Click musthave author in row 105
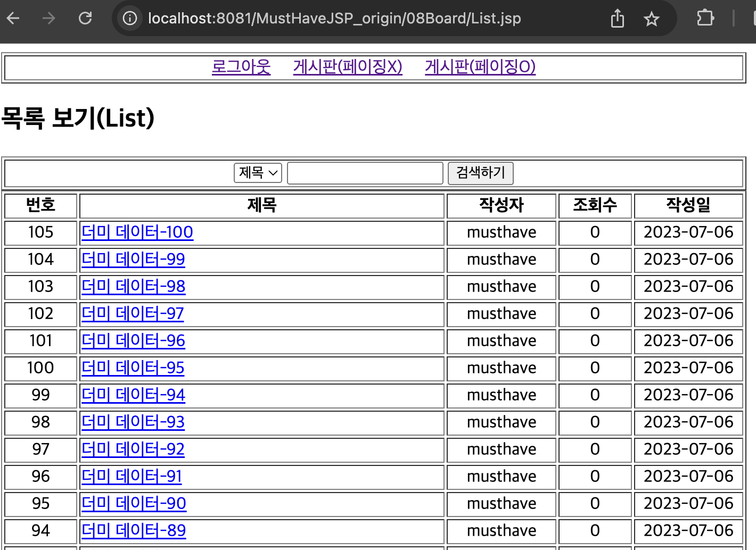The image size is (756, 550). click(x=502, y=232)
